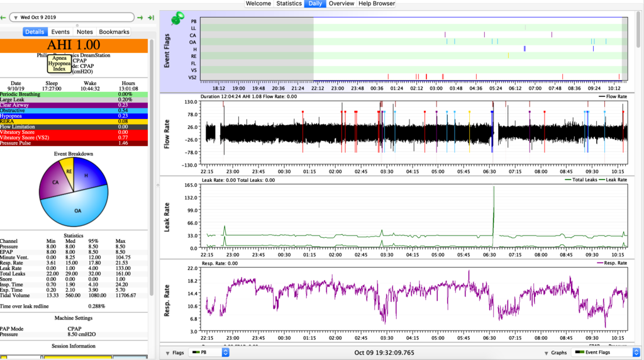The image size is (644, 360).
Task: Open the PB flag type combo box
Action: (209, 352)
